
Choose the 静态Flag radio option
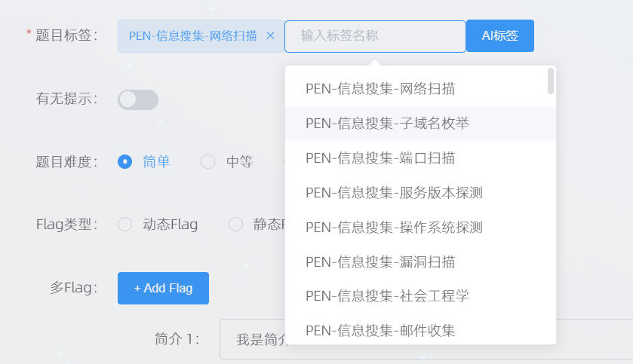(236, 224)
